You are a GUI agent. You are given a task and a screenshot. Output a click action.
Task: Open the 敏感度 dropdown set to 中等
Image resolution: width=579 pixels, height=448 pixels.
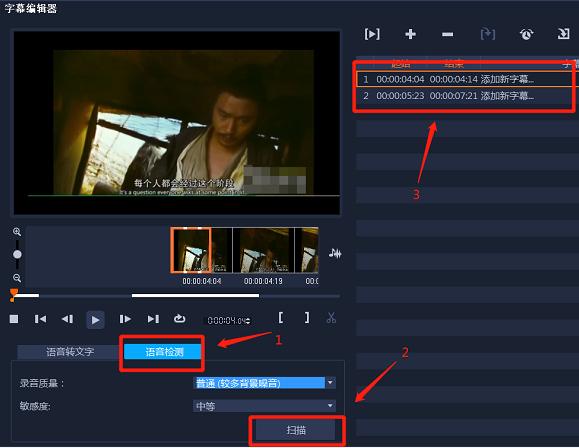[x=264, y=406]
